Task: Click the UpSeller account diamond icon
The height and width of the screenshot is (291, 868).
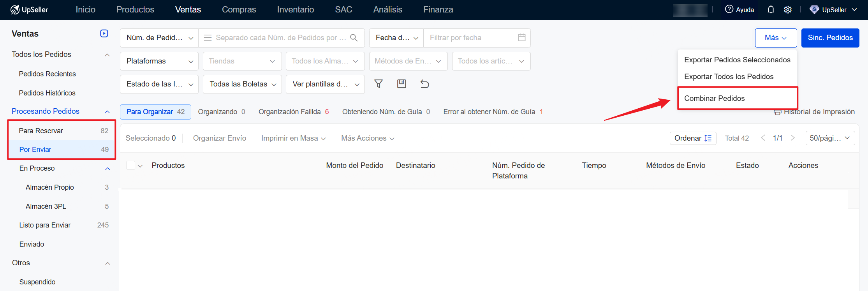Action: coord(814,10)
